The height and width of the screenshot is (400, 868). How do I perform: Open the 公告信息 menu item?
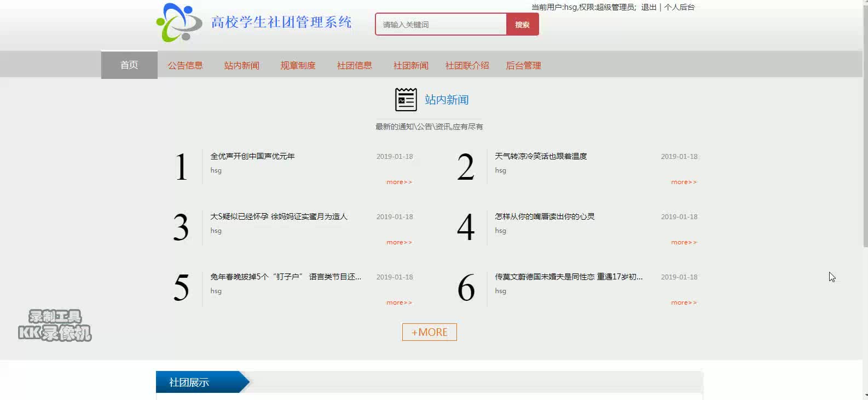[x=185, y=65]
